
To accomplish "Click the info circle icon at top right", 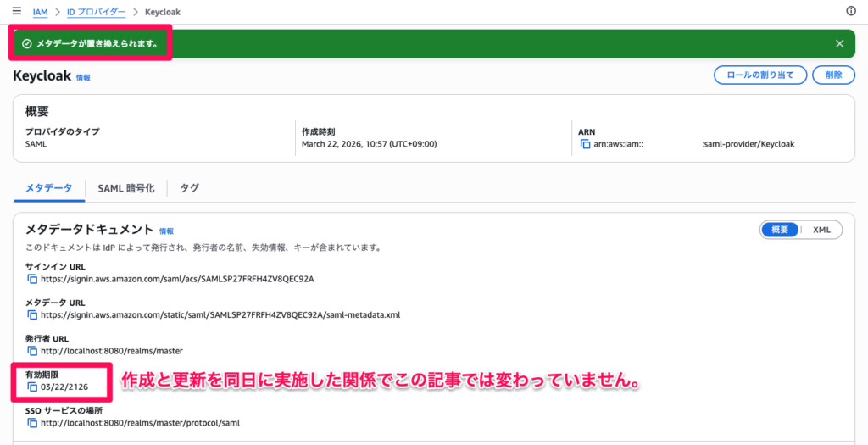I will [851, 11].
